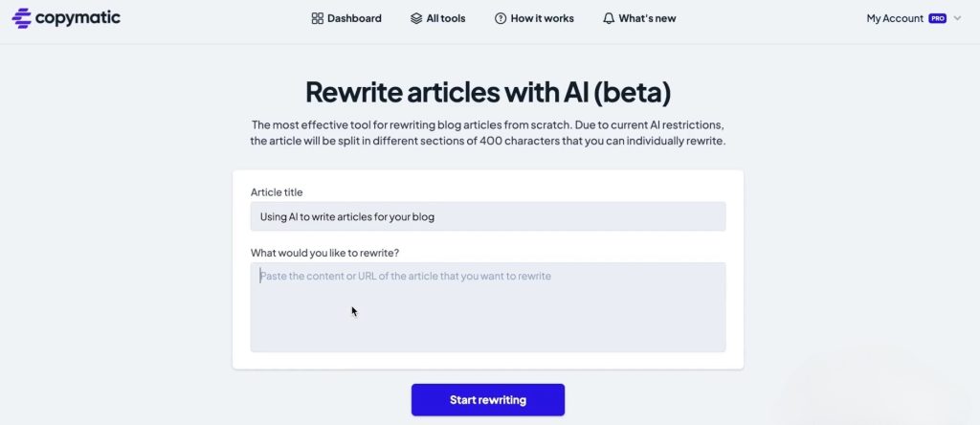Image resolution: width=980 pixels, height=425 pixels.
Task: Click the Start rewriting button
Action: (488, 400)
